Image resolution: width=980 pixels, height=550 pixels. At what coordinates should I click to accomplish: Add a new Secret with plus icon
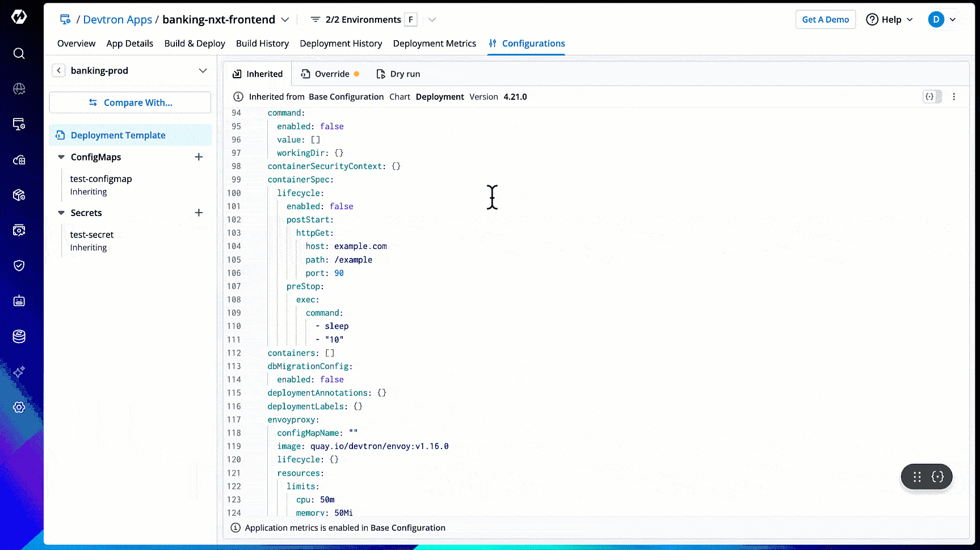tap(199, 213)
